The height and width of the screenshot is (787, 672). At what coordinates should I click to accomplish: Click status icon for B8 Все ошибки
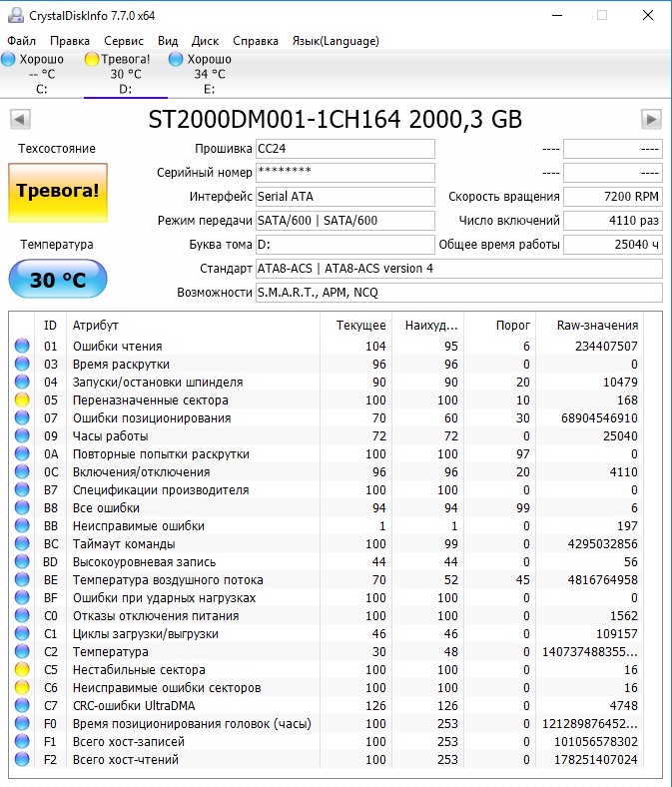pos(22,508)
